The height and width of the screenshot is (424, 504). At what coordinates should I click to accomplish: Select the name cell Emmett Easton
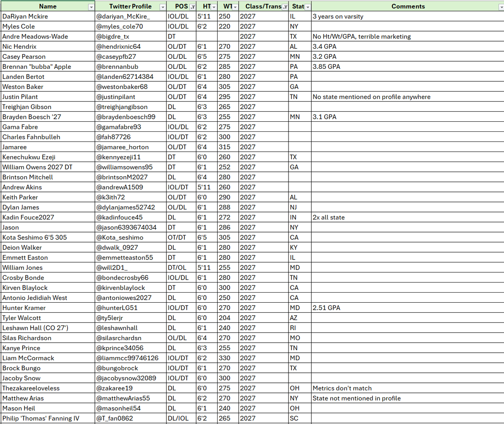48,258
